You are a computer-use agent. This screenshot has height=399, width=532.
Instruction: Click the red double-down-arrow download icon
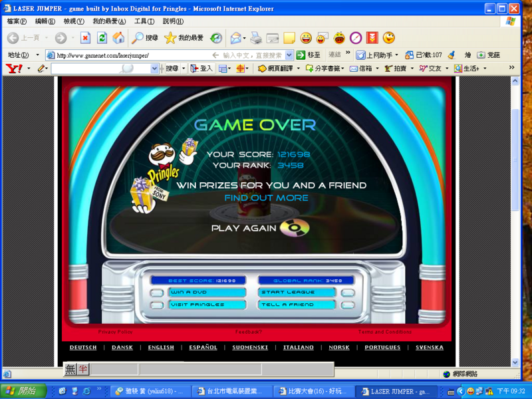(372, 38)
